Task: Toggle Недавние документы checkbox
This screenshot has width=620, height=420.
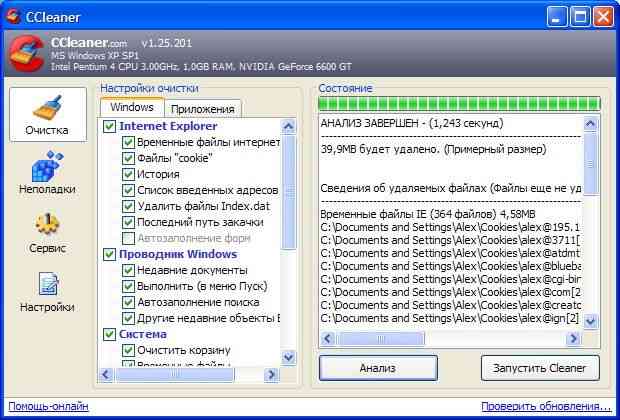Action: click(x=128, y=271)
